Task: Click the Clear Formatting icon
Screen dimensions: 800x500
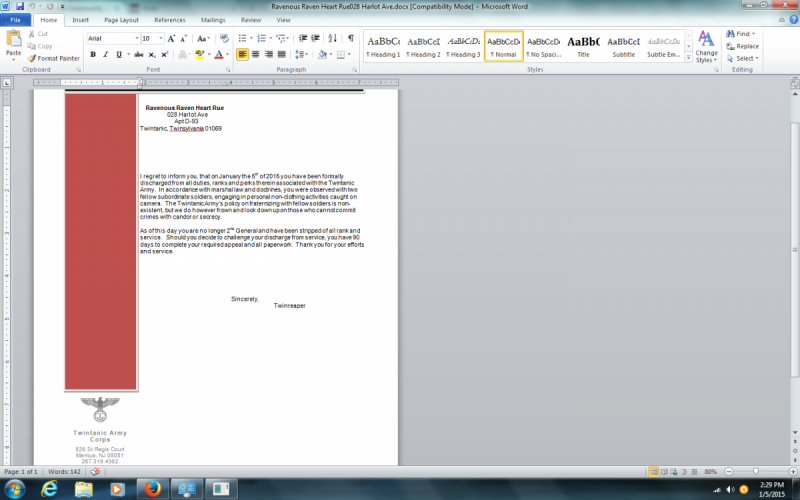Action: tap(223, 38)
